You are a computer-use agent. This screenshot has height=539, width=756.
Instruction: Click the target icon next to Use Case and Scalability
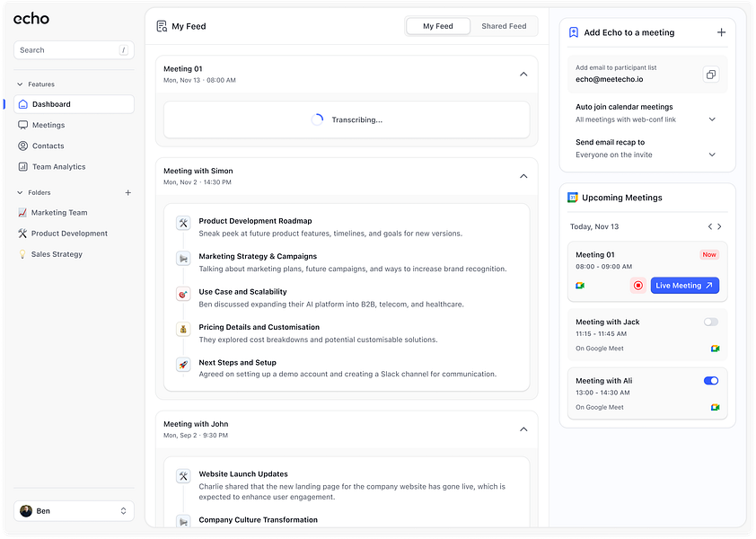[x=183, y=294]
